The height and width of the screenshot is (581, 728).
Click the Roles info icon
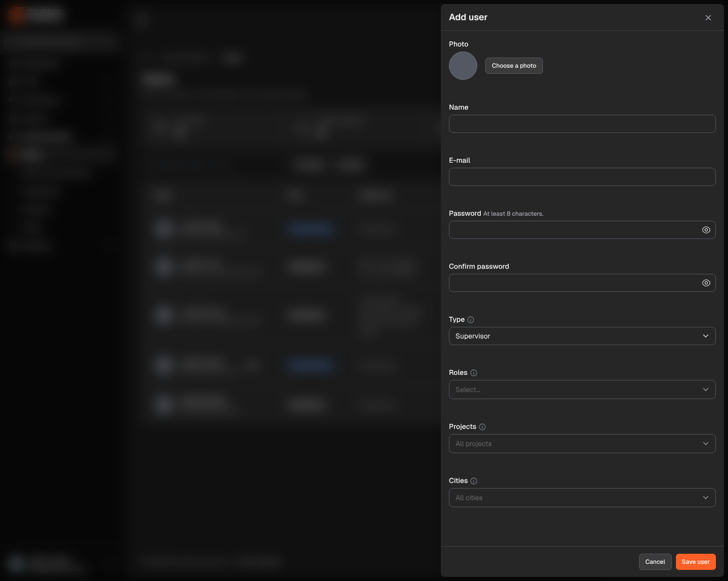click(474, 373)
